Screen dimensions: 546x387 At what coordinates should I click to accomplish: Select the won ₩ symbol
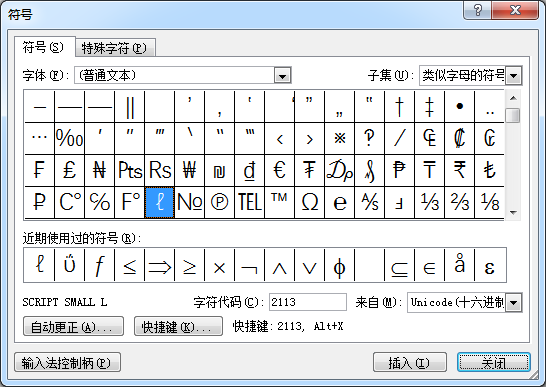pos(189,171)
